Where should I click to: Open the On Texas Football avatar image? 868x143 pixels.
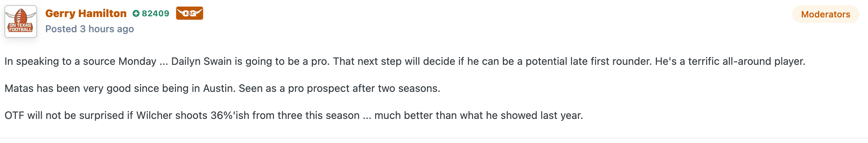[21, 21]
